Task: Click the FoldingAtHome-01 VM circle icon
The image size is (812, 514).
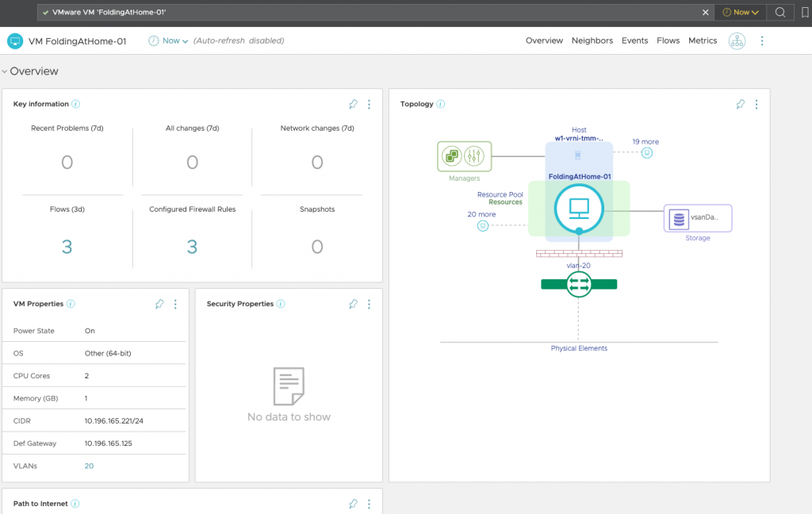Action: [x=579, y=209]
